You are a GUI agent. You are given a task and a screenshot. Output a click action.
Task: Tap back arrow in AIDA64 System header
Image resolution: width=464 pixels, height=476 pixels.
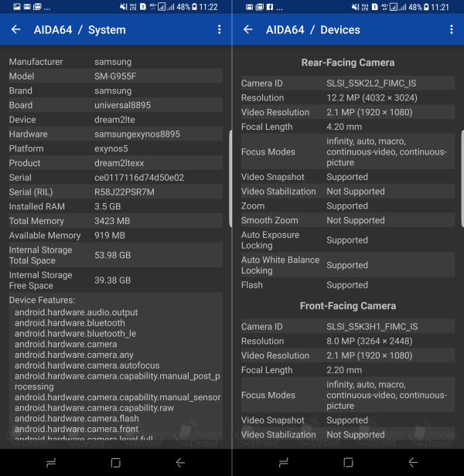pos(16,30)
